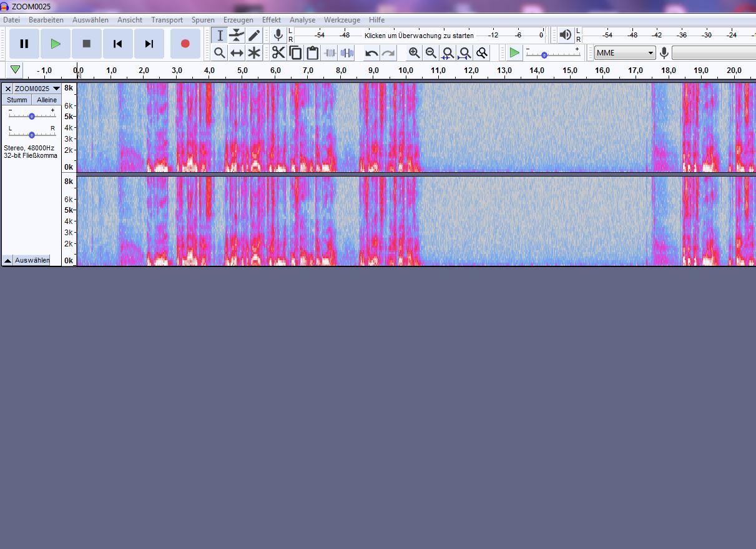The height and width of the screenshot is (549, 756).
Task: Open the recording device dropdown field
Action: pyautogui.click(x=714, y=53)
